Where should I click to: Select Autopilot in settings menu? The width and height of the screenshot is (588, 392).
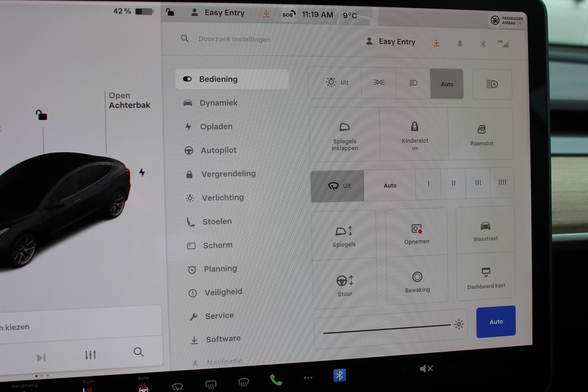point(218,150)
